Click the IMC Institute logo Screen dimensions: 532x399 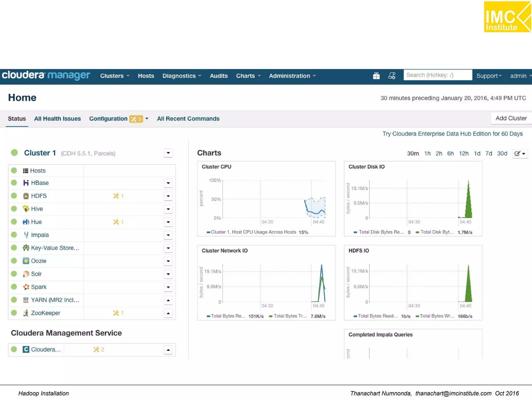click(x=507, y=17)
